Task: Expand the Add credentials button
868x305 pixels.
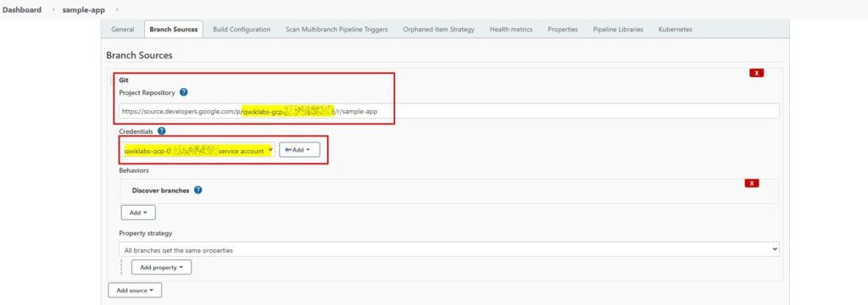Action: pyautogui.click(x=299, y=150)
